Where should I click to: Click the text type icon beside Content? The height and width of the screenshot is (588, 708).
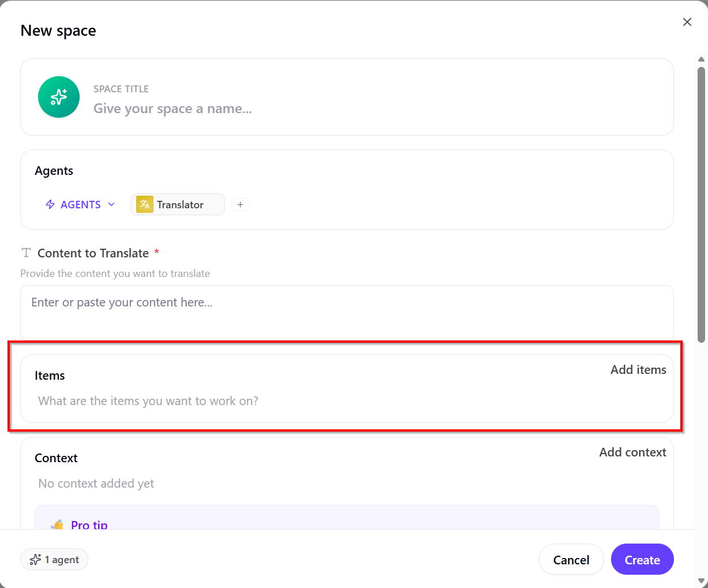tap(26, 253)
